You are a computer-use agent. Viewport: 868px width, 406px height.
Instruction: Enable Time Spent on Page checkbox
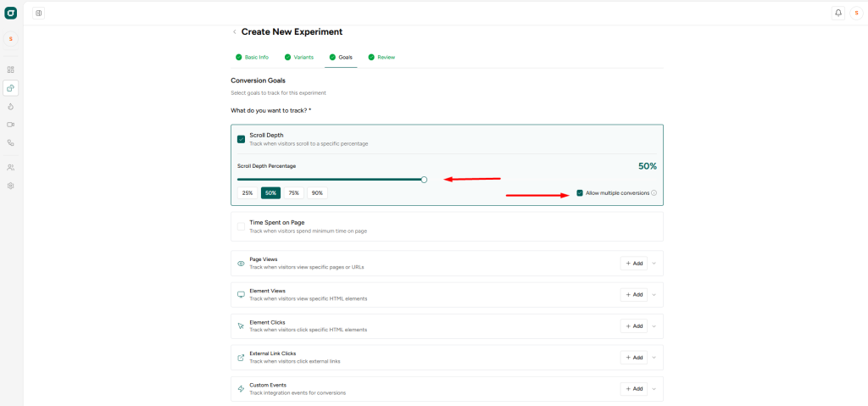click(241, 226)
